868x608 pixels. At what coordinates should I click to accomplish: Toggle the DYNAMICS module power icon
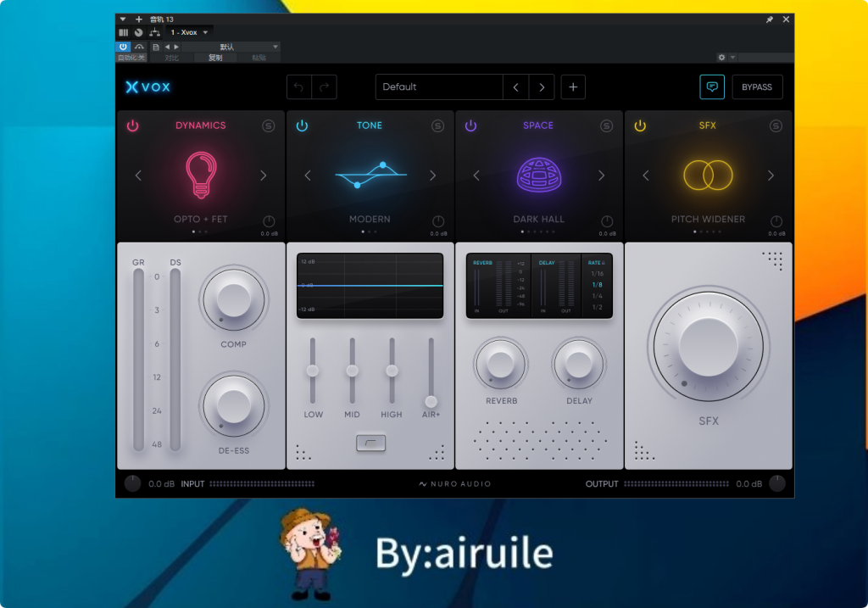click(133, 126)
